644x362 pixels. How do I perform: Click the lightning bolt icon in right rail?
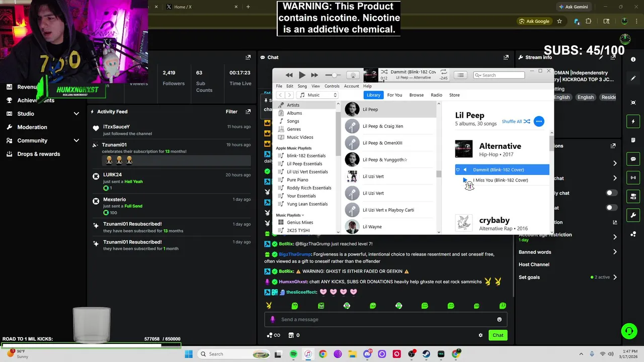[x=633, y=122]
